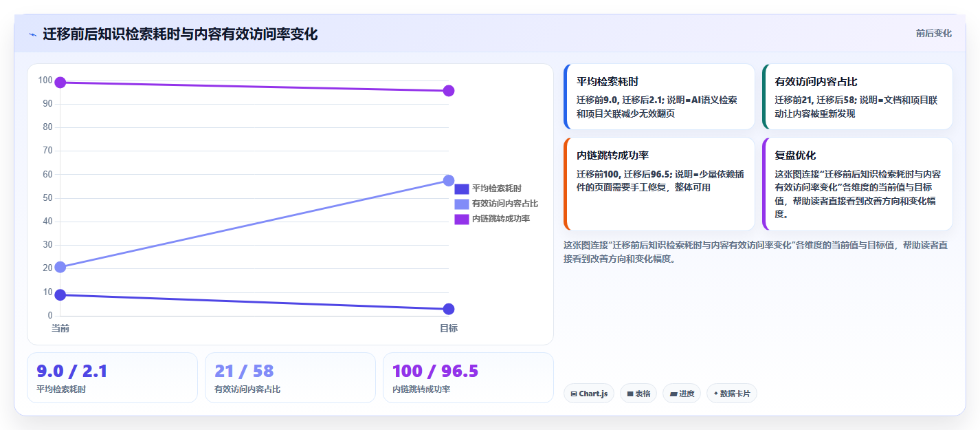
Task: Click the 0 y-axis tick label
Action: (50, 316)
